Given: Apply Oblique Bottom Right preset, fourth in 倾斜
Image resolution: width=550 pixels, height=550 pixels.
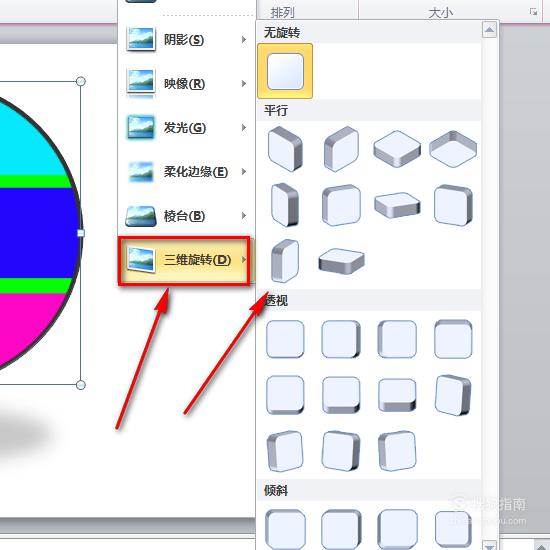Looking at the screenshot, I should point(453,529).
